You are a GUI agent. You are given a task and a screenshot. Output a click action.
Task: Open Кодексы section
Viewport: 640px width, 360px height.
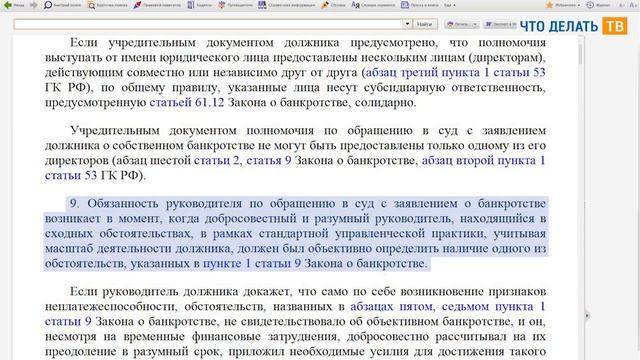(x=200, y=5)
